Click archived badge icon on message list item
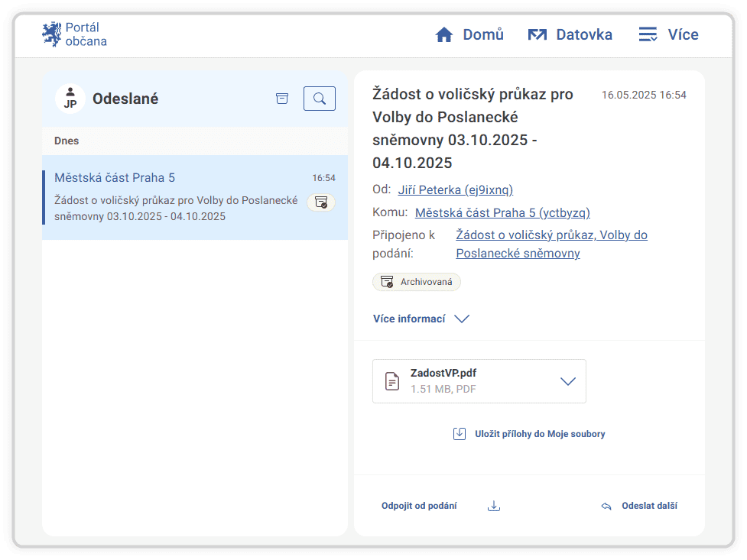 (321, 202)
